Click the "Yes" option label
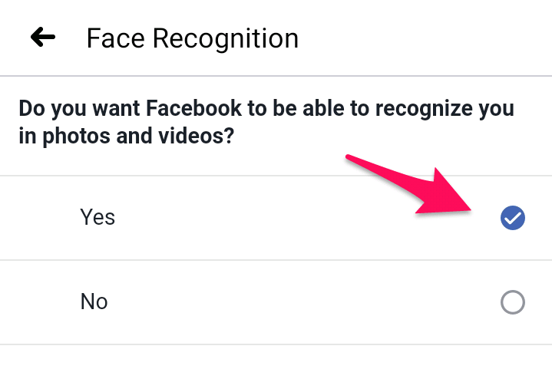 pyautogui.click(x=98, y=218)
